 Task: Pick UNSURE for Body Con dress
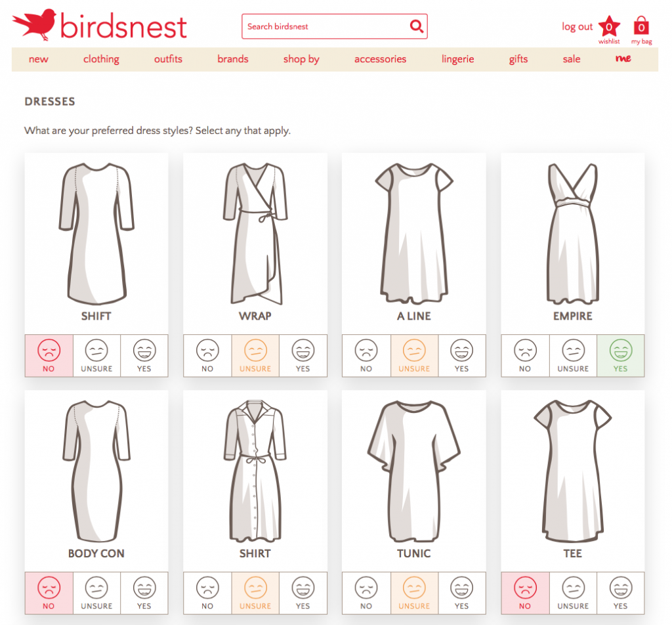pyautogui.click(x=97, y=593)
